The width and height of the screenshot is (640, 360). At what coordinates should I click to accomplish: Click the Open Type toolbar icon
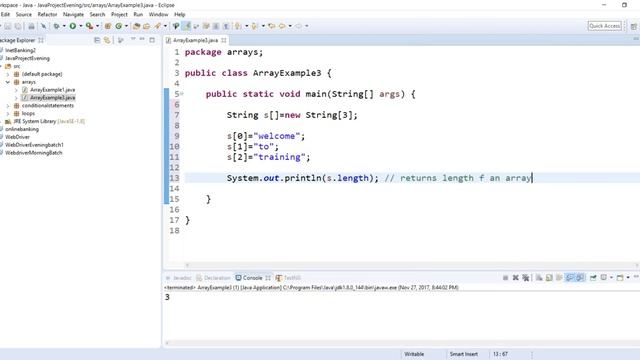tap(136, 26)
